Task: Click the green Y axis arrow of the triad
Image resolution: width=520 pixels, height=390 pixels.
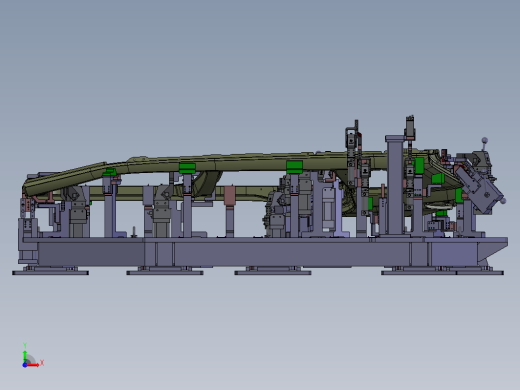Action: [x=25, y=355]
